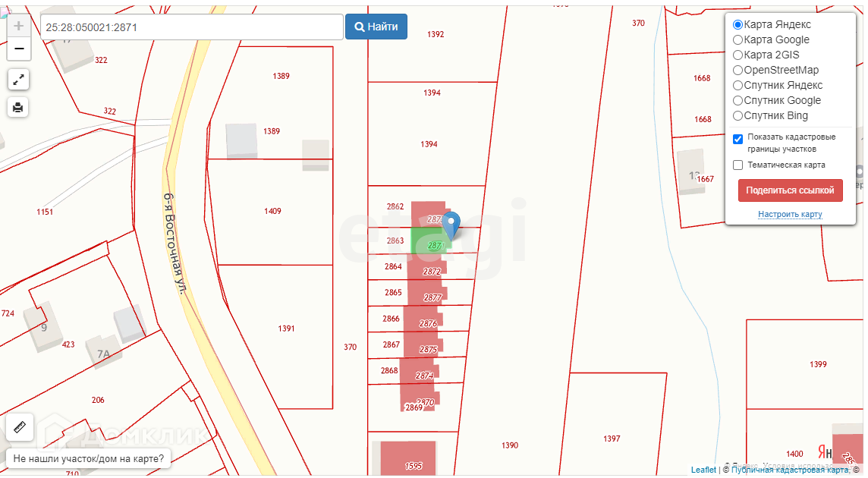Select Карта Яндекс radio option
The height and width of the screenshot is (478, 868).
point(737,25)
